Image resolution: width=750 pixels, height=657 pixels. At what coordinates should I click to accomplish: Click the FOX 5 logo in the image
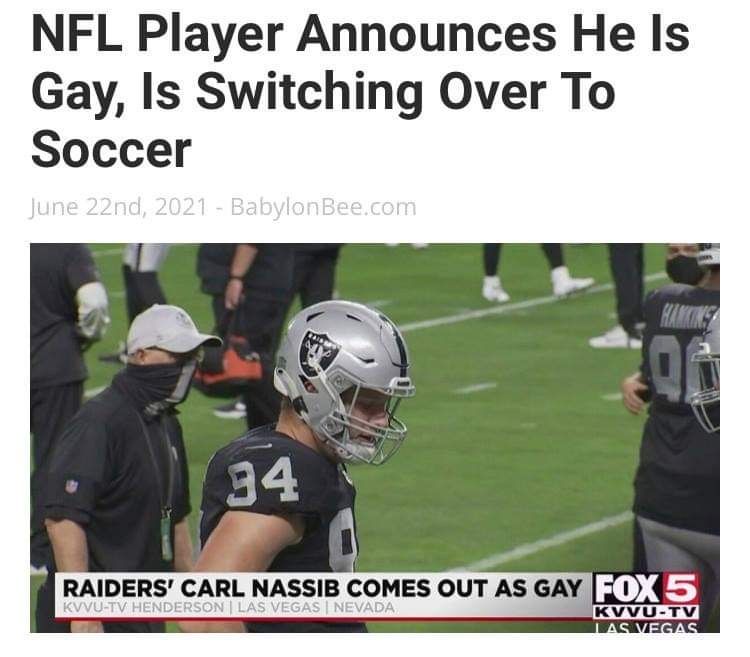[646, 588]
